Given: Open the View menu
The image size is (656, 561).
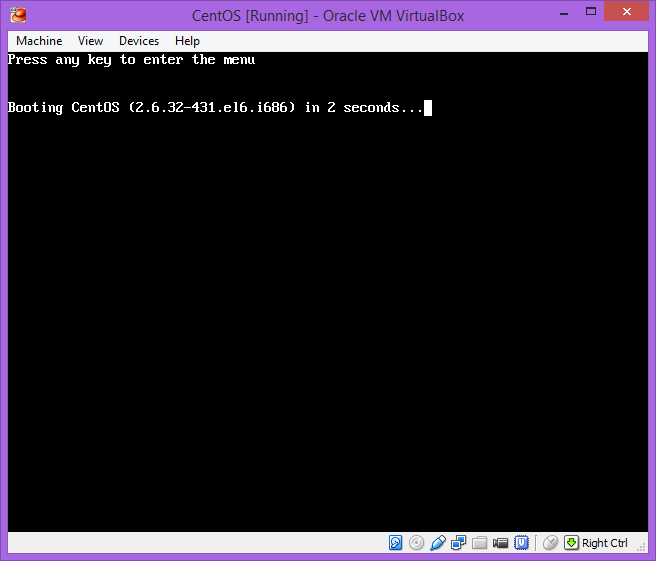Looking at the screenshot, I should 90,41.
